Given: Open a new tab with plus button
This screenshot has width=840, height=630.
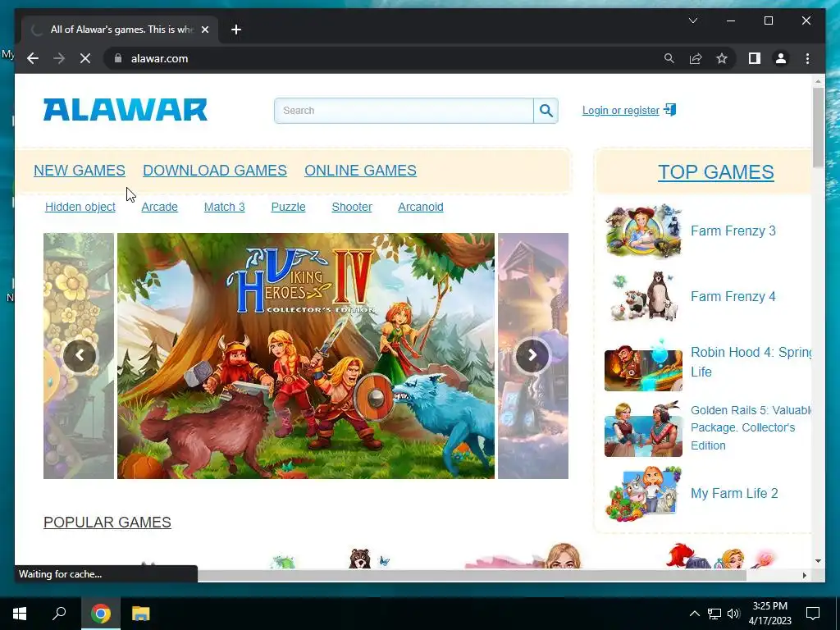Looking at the screenshot, I should pyautogui.click(x=236, y=30).
